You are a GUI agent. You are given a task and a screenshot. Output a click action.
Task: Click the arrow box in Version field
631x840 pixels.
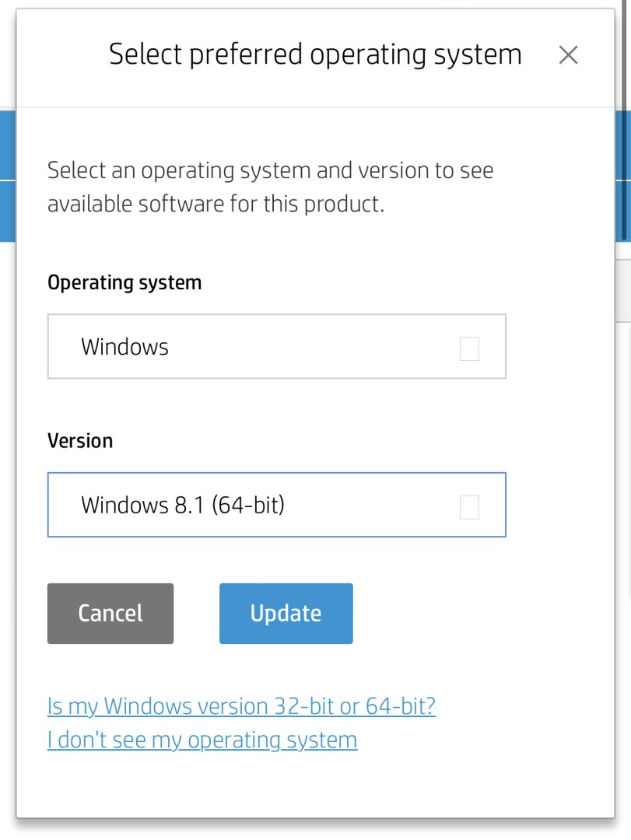tap(469, 508)
